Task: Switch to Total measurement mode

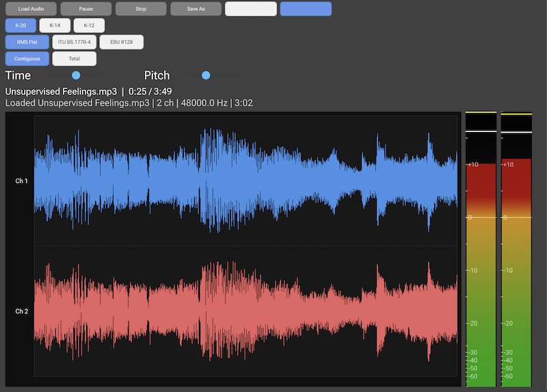Action: (x=75, y=59)
